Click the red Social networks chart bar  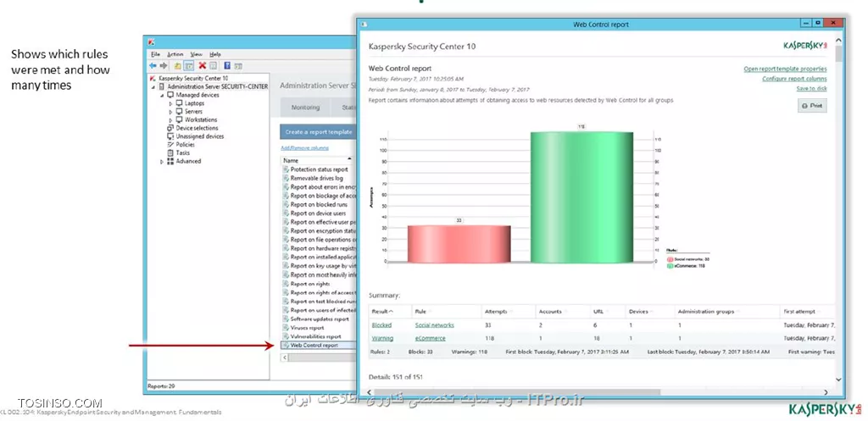tap(459, 244)
